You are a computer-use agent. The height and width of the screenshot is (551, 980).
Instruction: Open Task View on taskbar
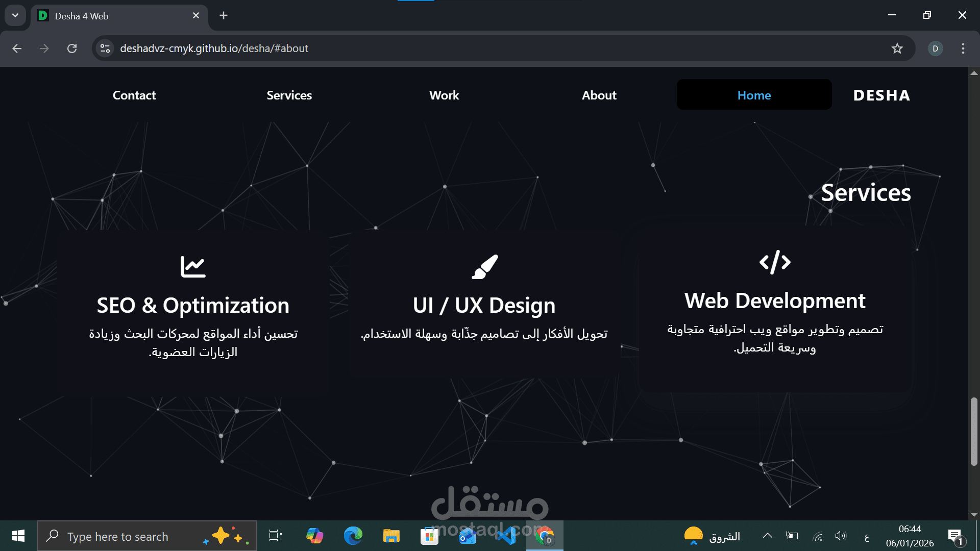click(276, 536)
